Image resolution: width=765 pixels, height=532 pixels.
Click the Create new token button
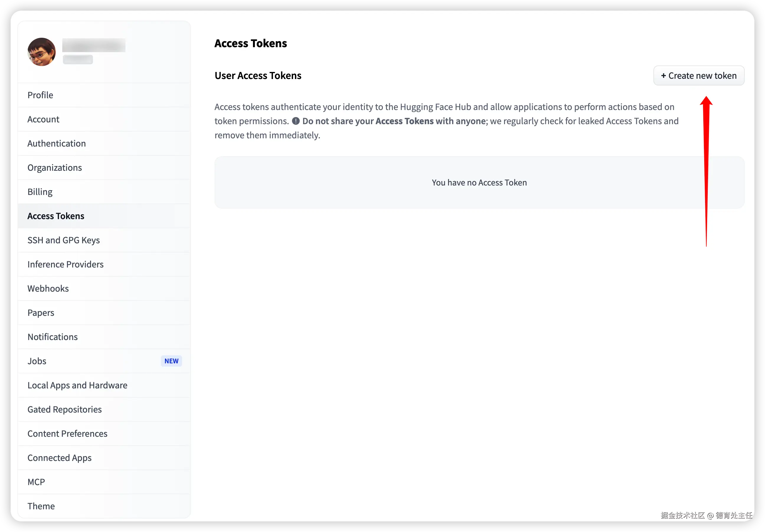[x=698, y=75]
